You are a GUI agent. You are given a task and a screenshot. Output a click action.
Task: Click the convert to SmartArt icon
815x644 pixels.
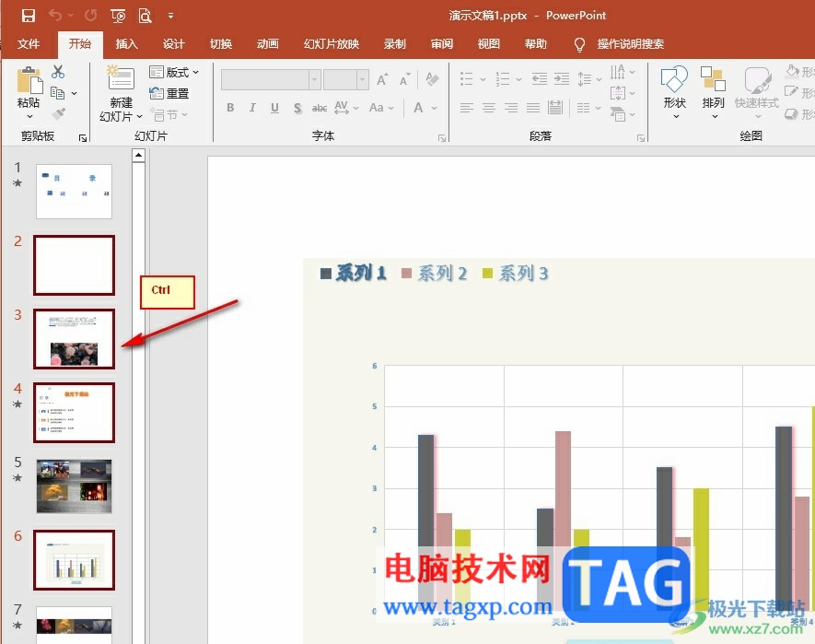[x=618, y=114]
